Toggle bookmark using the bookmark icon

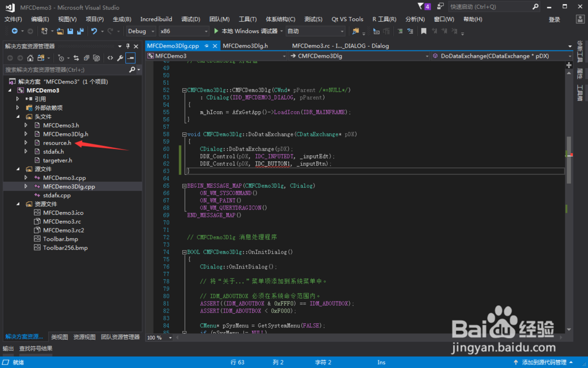(424, 31)
